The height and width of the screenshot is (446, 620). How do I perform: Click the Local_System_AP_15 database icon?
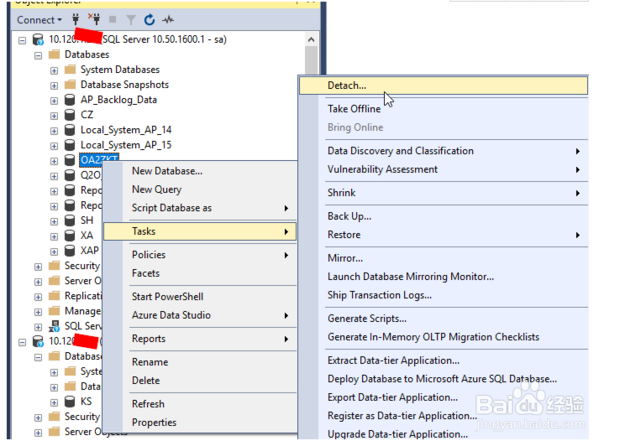70,145
